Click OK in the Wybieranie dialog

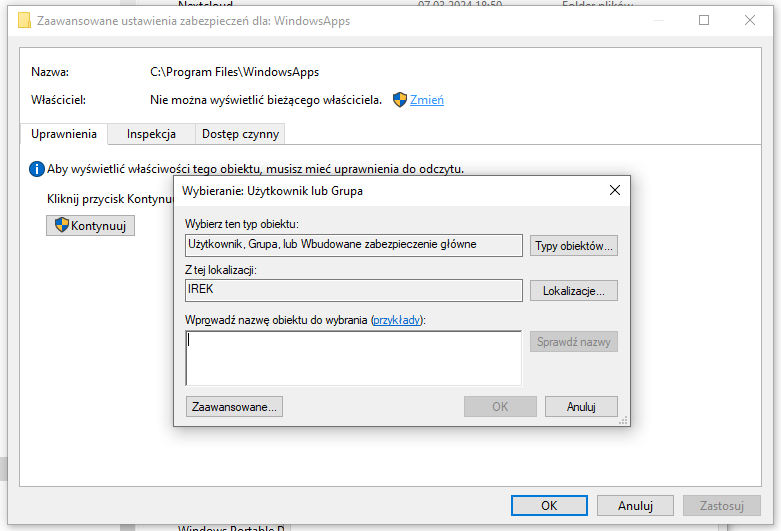(x=500, y=406)
